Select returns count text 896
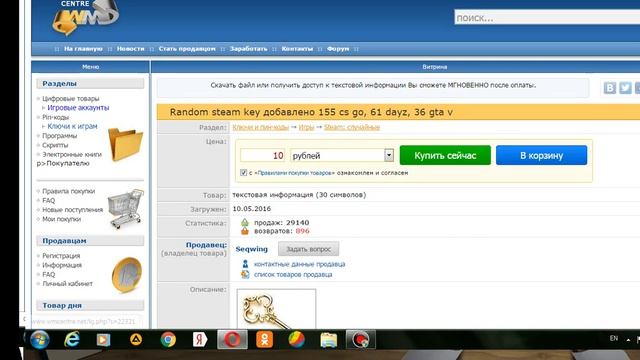The width and height of the screenshot is (640, 360). (302, 231)
